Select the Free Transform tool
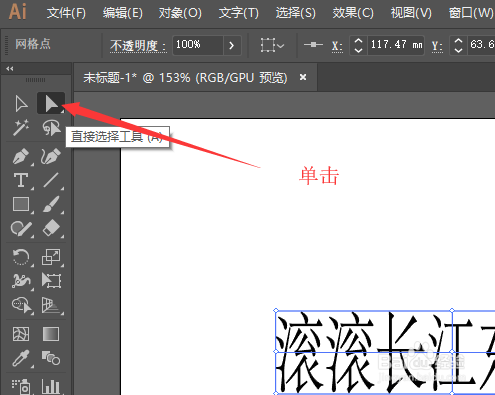Screen dimensions: 495x395 click(51, 281)
